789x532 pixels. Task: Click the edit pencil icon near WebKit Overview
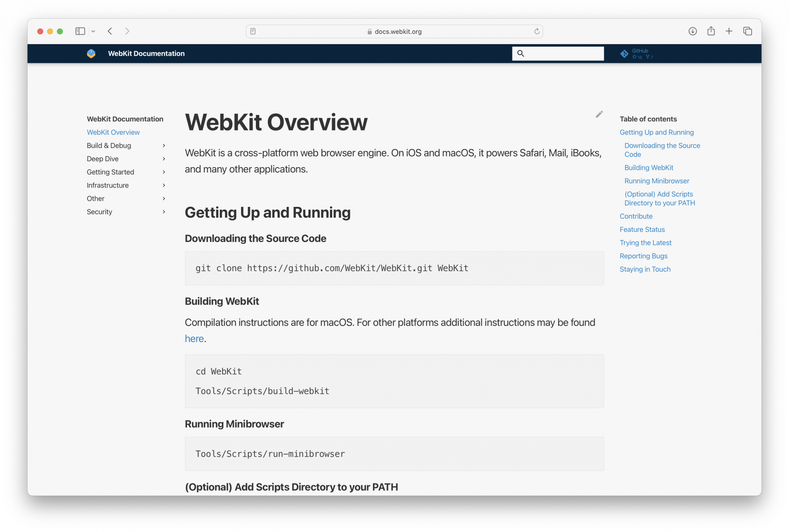click(599, 114)
